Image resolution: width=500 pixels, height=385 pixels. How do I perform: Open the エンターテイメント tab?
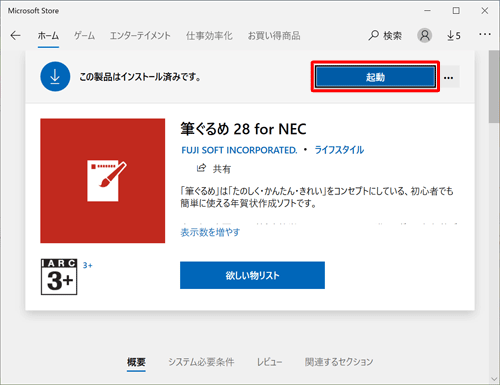point(140,36)
